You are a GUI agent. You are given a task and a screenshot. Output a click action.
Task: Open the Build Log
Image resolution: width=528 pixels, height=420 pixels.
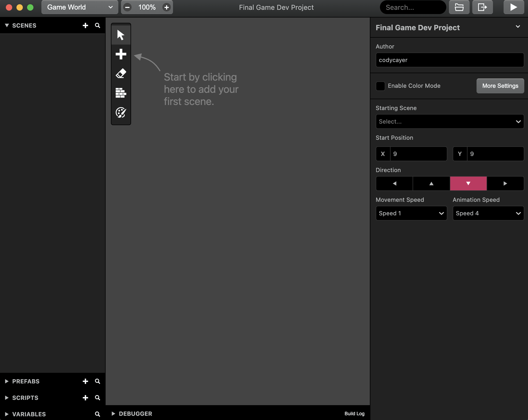(x=354, y=414)
